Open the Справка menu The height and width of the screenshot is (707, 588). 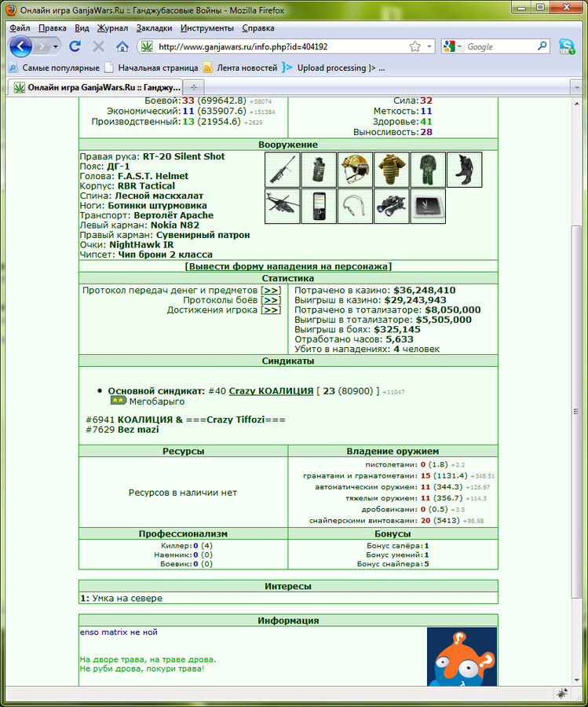point(258,28)
